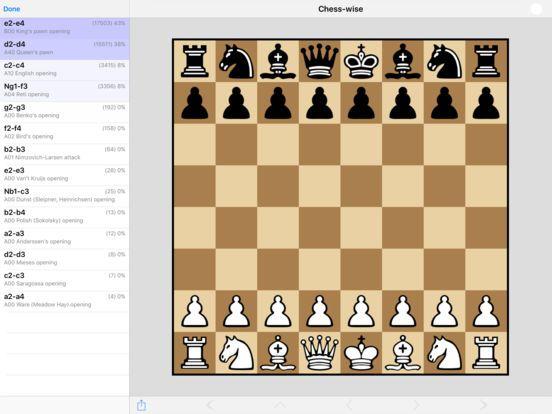Tap the black pawn on h7

pyautogui.click(x=486, y=103)
